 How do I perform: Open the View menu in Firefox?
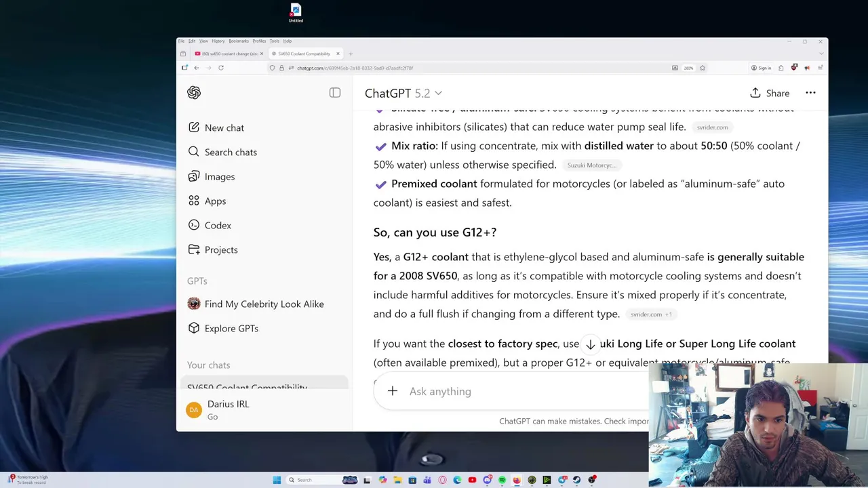pos(203,41)
